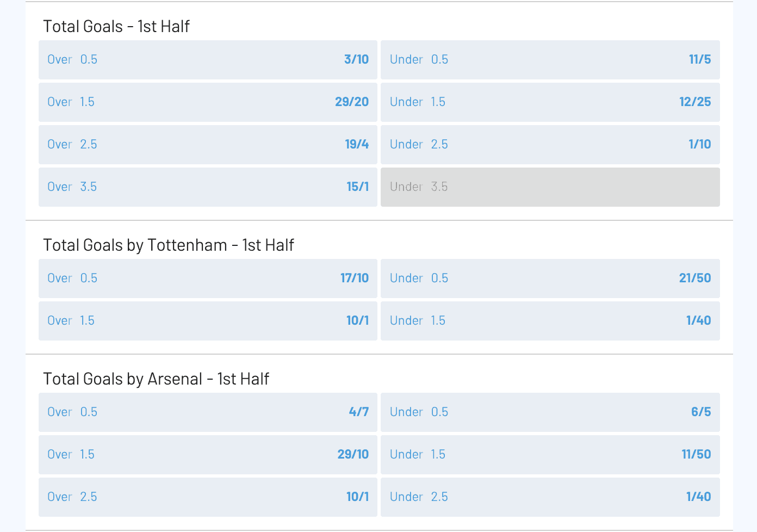The width and height of the screenshot is (757, 532).
Task: Pick Under 1.5 at 12/25 odds
Action: pos(550,102)
